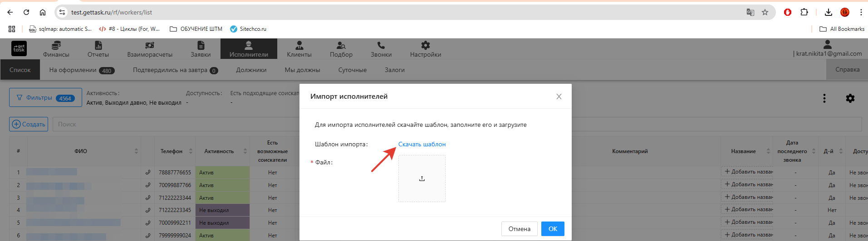This screenshot has width=868, height=241.
Task: Click the Поиск search field
Action: [172, 124]
